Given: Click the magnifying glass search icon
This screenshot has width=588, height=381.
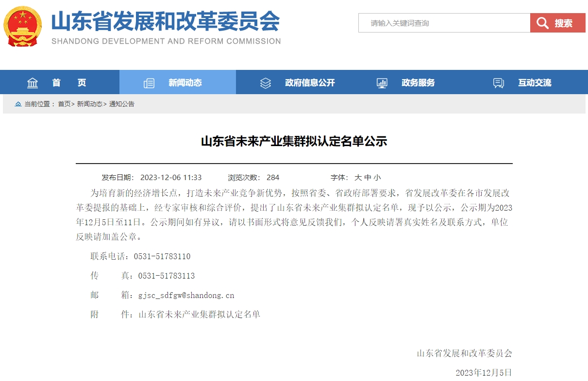Looking at the screenshot, I should pos(543,23).
